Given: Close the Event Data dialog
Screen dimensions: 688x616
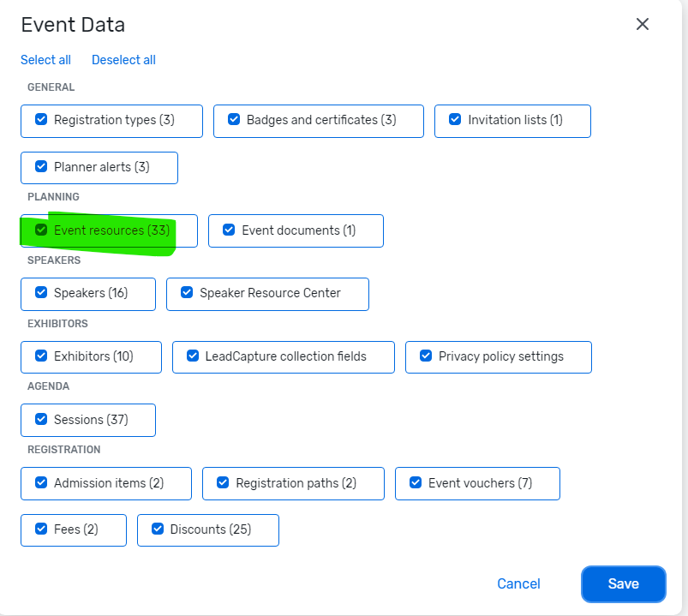Looking at the screenshot, I should click(x=643, y=24).
